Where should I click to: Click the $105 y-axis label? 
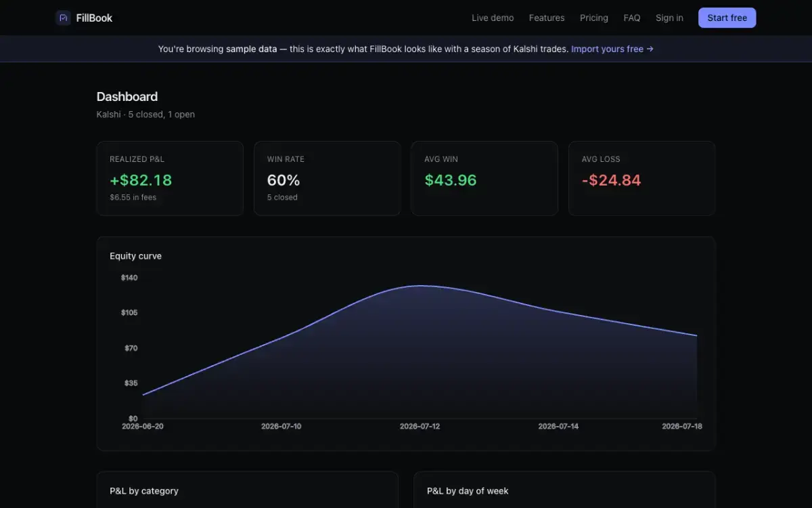[129, 313]
